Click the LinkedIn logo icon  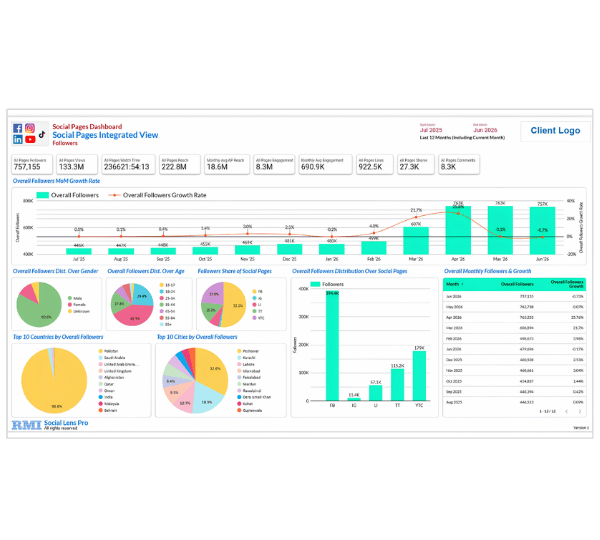click(18, 139)
